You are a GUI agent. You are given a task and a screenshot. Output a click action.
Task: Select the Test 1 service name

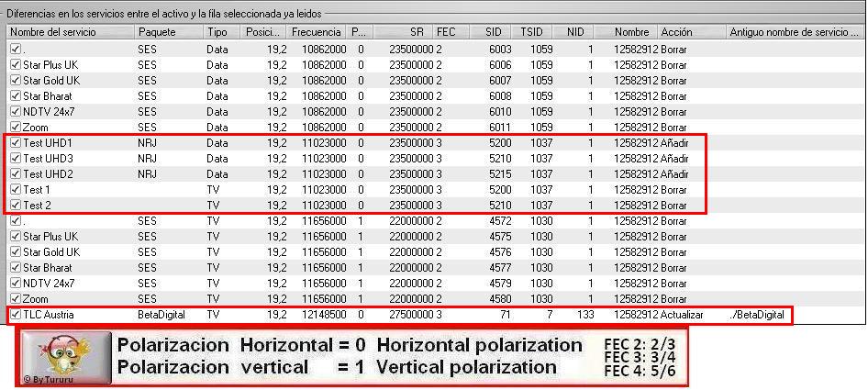(x=37, y=189)
